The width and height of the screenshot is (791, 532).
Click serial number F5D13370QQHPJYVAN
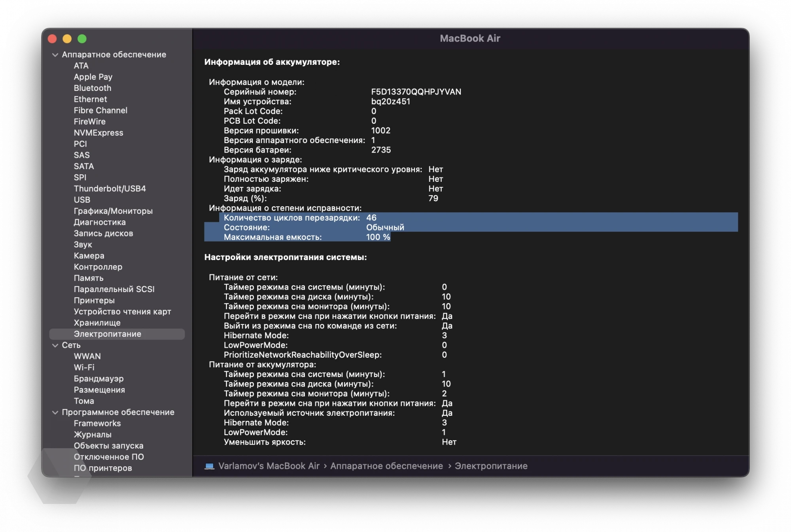pyautogui.click(x=416, y=92)
